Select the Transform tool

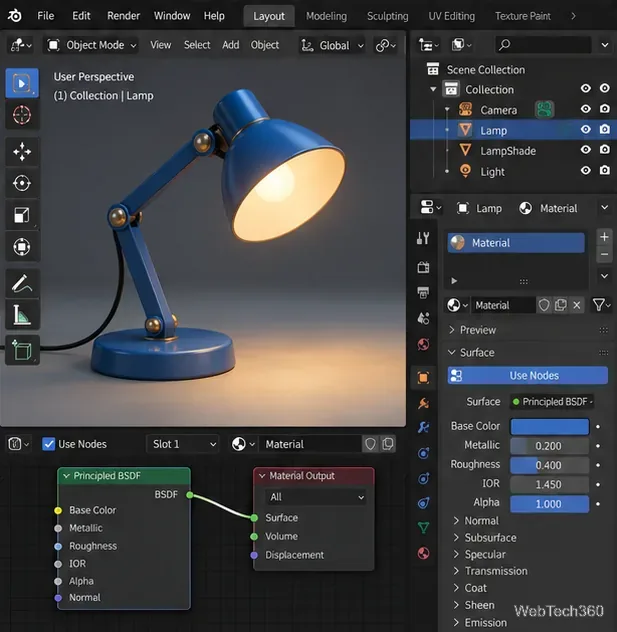pyautogui.click(x=22, y=247)
